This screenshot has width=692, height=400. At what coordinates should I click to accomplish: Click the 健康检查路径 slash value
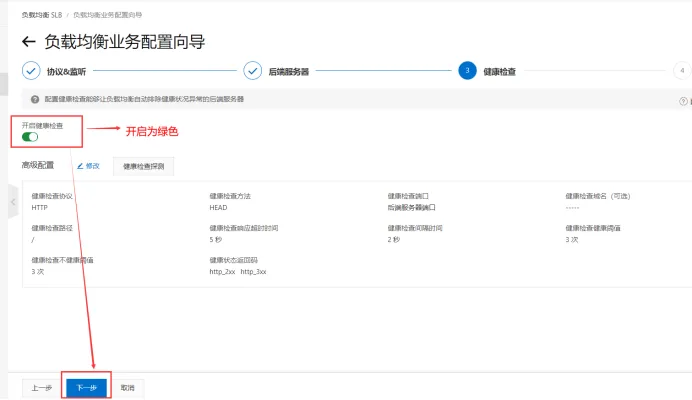[x=33, y=240]
